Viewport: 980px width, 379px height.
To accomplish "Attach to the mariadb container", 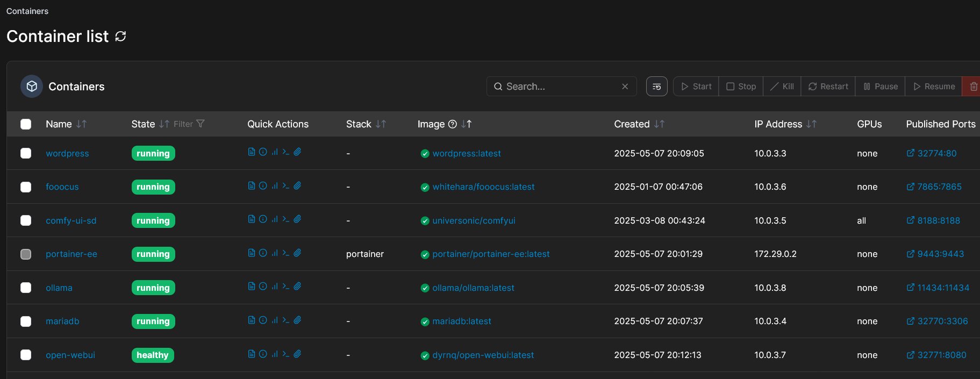I will tap(297, 320).
